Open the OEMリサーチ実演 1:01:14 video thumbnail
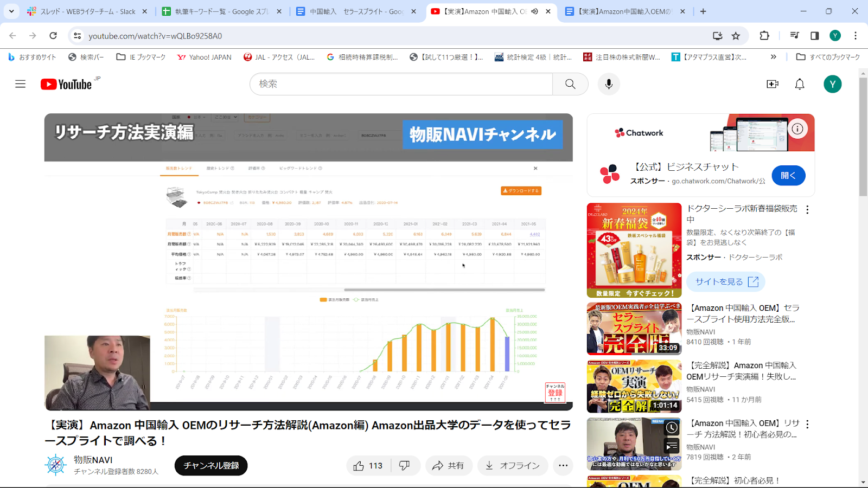The image size is (868, 488). click(634, 387)
